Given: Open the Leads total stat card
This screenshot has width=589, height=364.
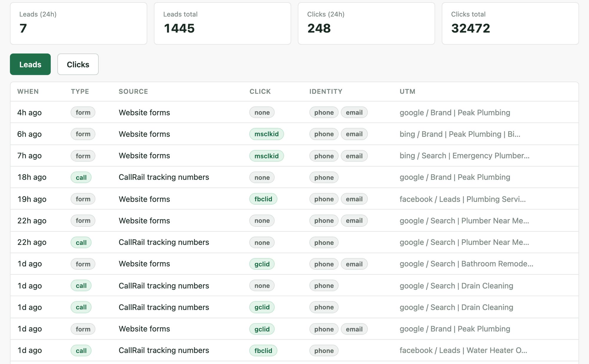Looking at the screenshot, I should click(x=222, y=24).
